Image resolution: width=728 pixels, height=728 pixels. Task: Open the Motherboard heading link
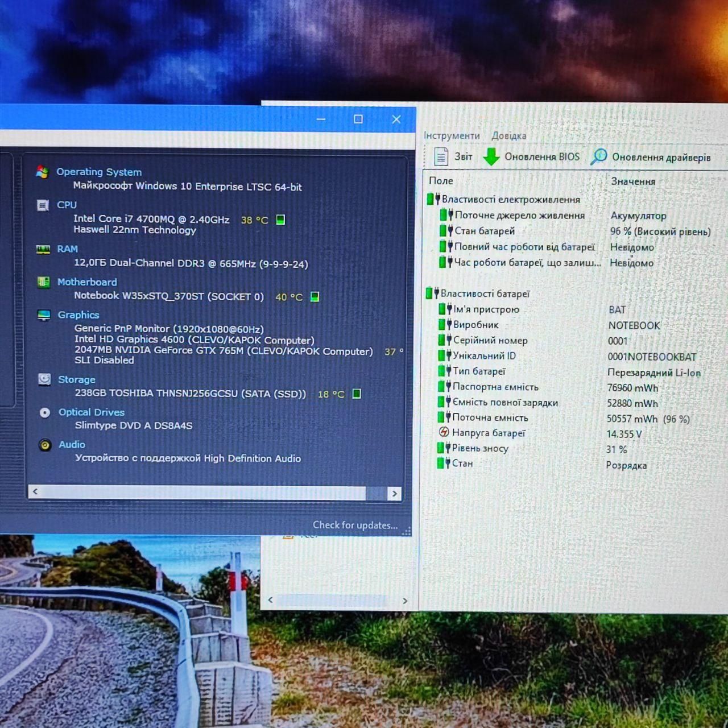[87, 282]
